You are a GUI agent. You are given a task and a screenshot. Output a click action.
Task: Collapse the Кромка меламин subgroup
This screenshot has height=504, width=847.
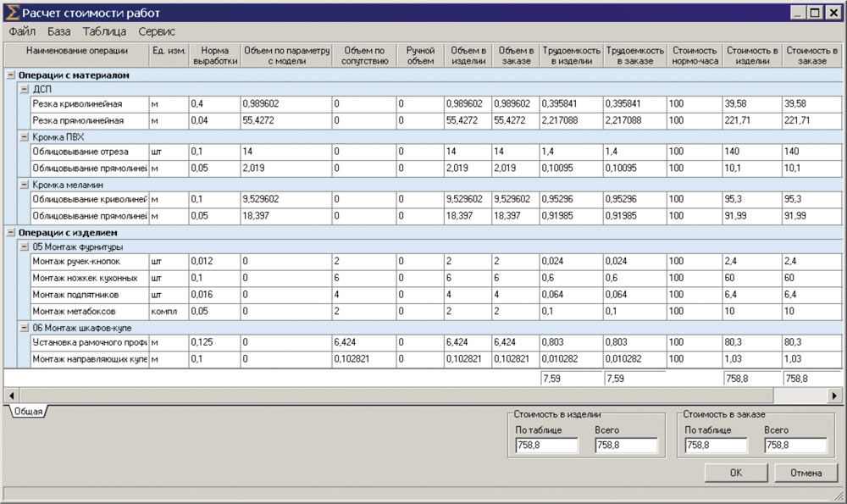coord(25,185)
